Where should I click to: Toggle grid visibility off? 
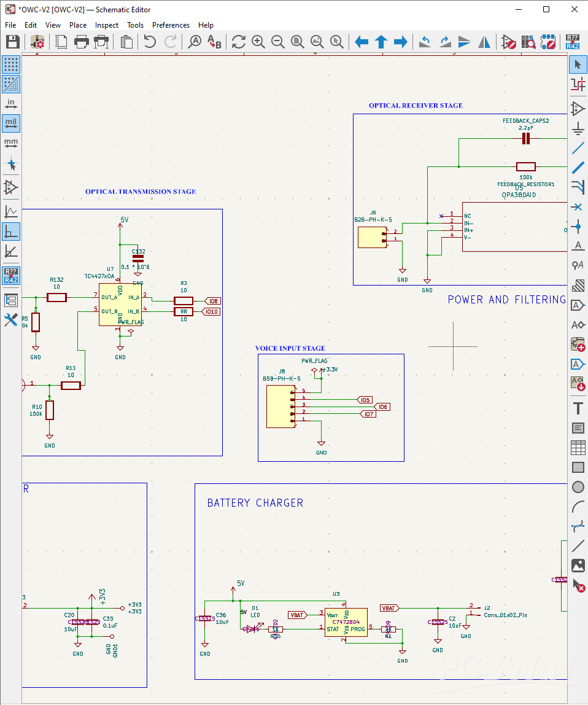tap(10, 64)
